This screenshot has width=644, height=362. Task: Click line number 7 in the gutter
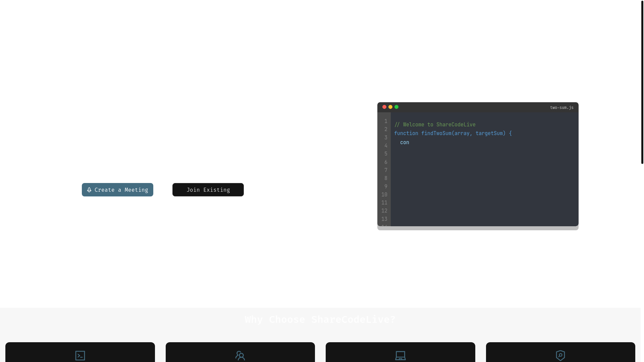pos(386,170)
